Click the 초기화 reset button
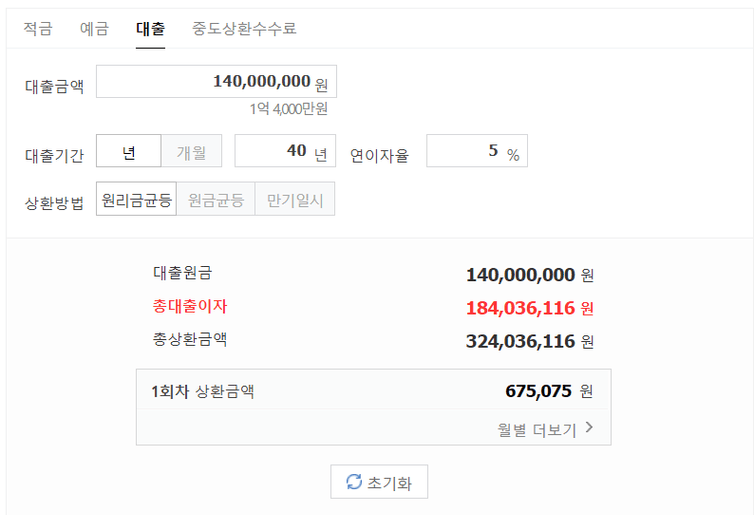Viewport: 754px width, 515px height. pyautogui.click(x=379, y=481)
